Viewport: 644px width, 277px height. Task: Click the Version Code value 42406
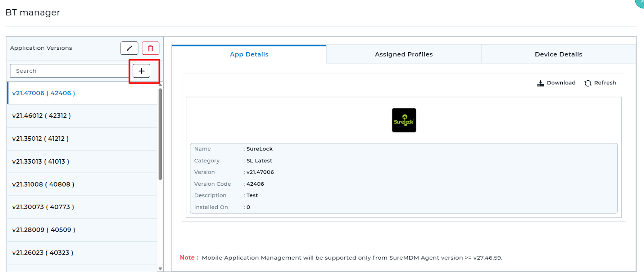[255, 184]
